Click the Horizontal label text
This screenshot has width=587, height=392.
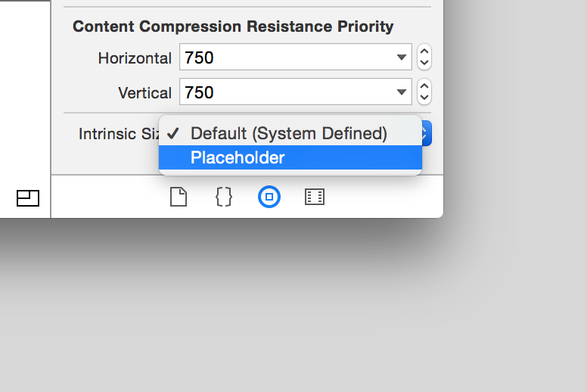(135, 58)
